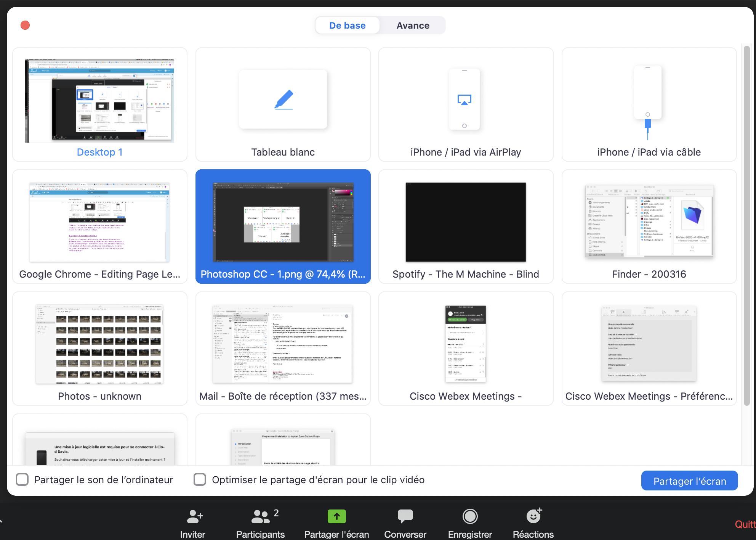
Task: Check Optimiser le partage d'écran pour clip vidéo
Action: click(200, 479)
